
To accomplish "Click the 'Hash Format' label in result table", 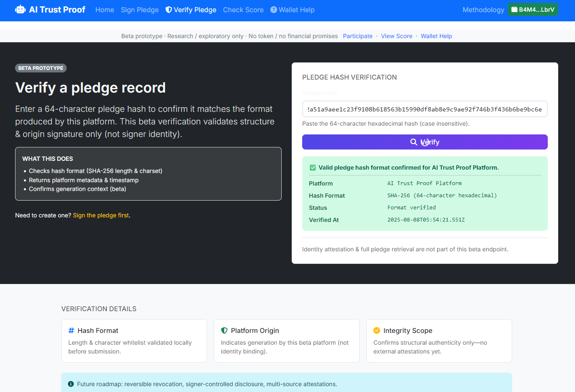I will [x=327, y=196].
